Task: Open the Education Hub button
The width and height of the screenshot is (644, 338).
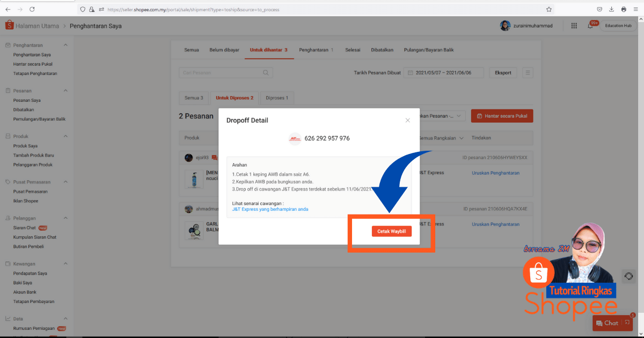Action: click(x=618, y=26)
